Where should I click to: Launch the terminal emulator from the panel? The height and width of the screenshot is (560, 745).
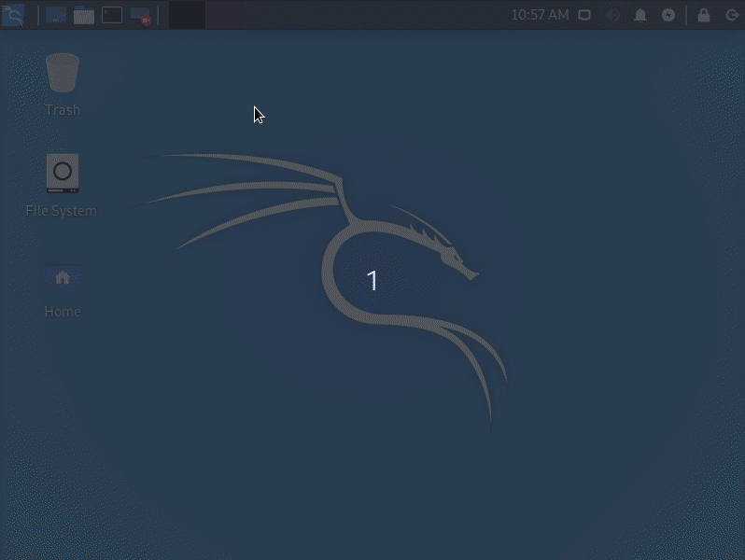(112, 15)
